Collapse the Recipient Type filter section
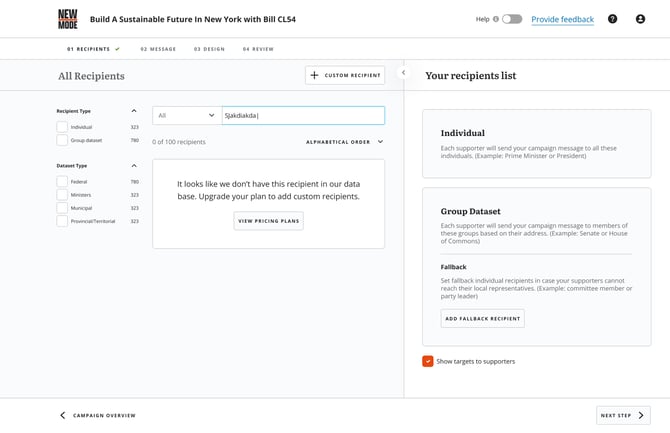670x433 pixels. pyautogui.click(x=134, y=111)
